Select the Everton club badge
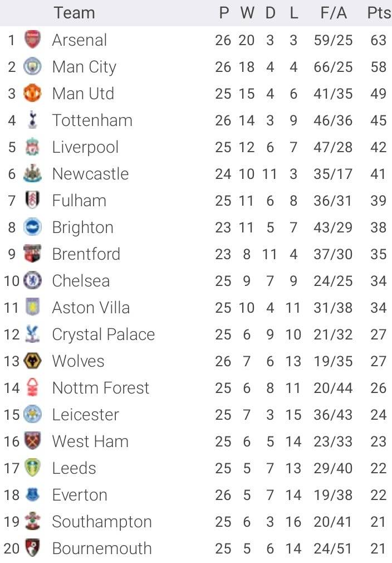Viewport: 392px width, 563px height. click(32, 495)
